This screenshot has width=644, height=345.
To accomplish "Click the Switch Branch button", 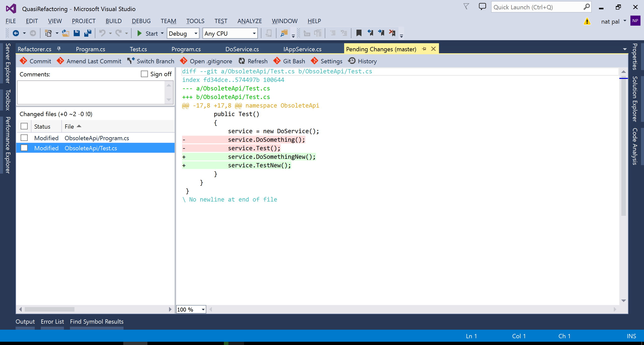I will (x=151, y=61).
